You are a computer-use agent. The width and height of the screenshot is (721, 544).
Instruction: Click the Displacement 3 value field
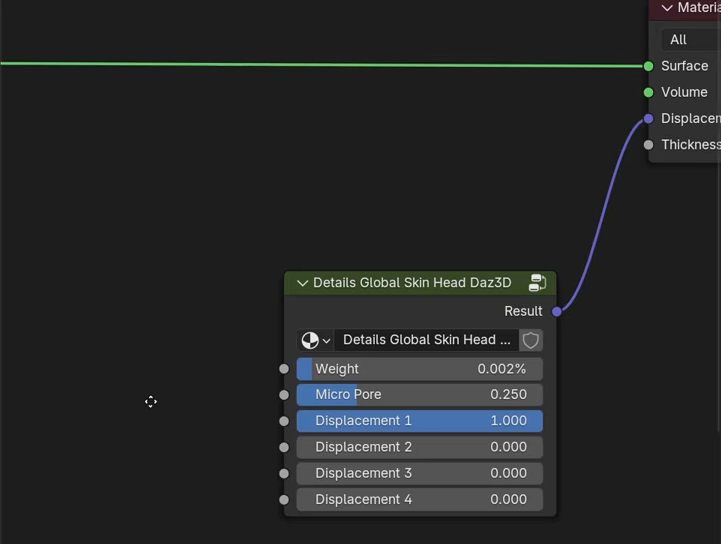point(420,473)
